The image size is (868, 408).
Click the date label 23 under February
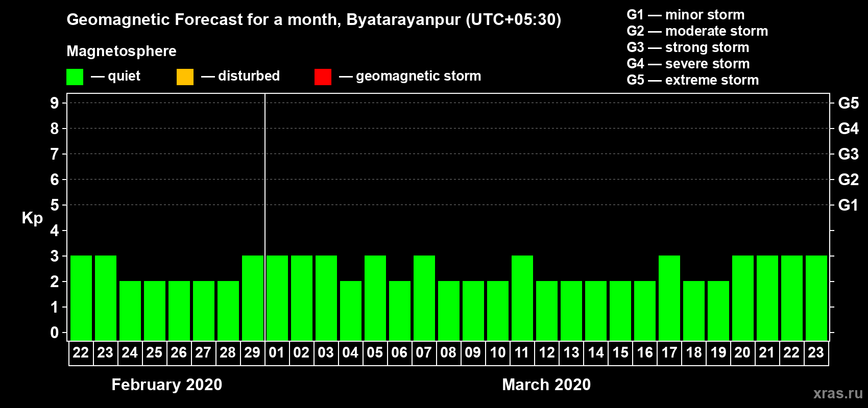105,352
